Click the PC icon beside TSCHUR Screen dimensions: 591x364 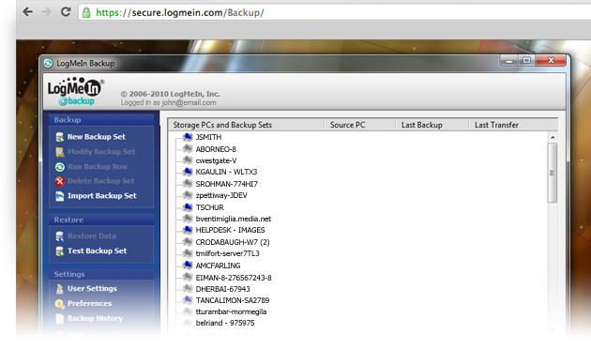point(188,207)
